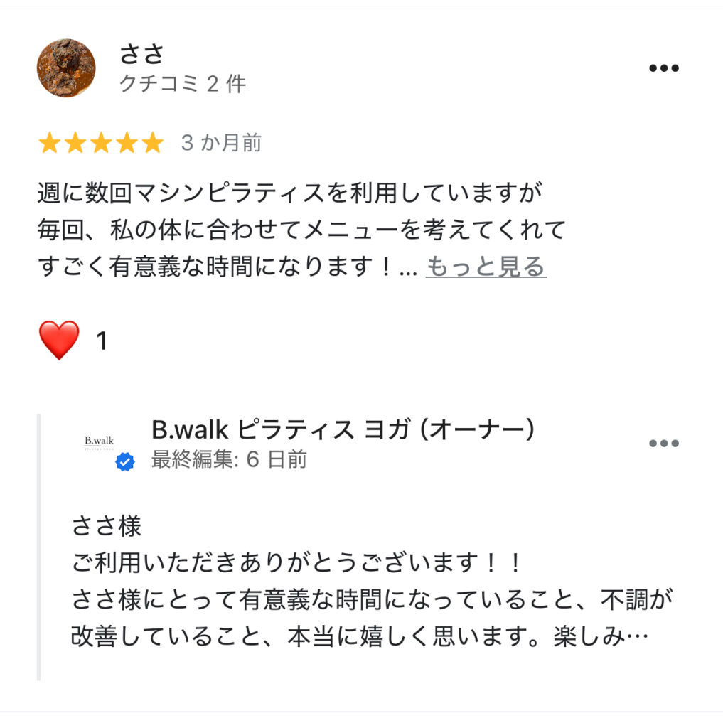This screenshot has height=728, width=723.
Task: Open the three-dot menu for ささ's review
Action: (x=663, y=68)
